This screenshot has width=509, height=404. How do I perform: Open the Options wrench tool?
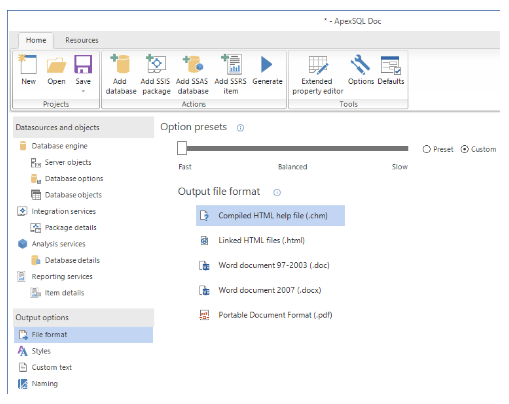[361, 69]
